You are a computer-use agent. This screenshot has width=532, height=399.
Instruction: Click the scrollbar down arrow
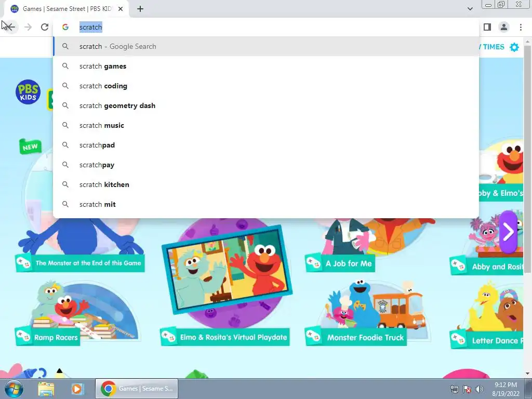point(527,374)
